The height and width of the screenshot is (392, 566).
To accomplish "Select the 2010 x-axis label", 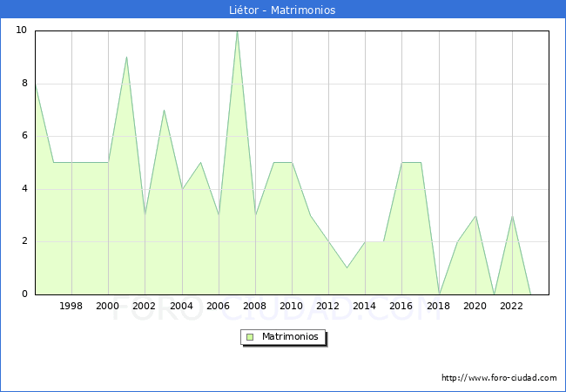I will (292, 306).
